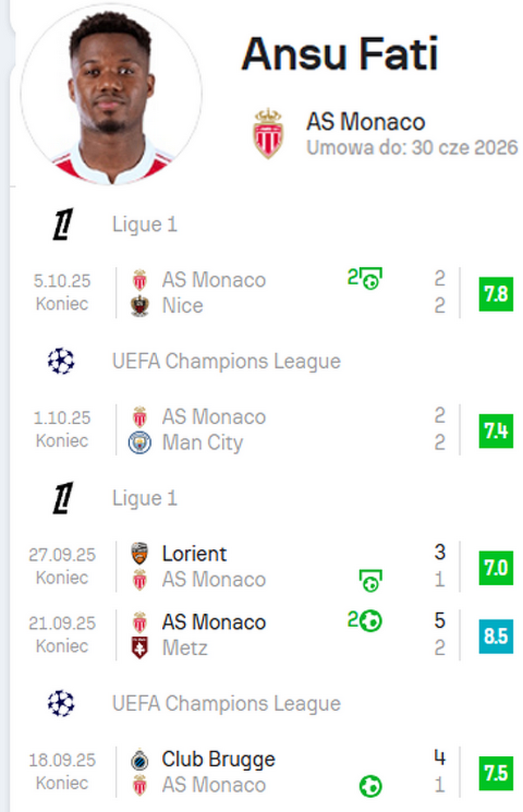Image resolution: width=523 pixels, height=812 pixels.
Task: Click the Club Brugge team crest icon
Action: coord(139,760)
